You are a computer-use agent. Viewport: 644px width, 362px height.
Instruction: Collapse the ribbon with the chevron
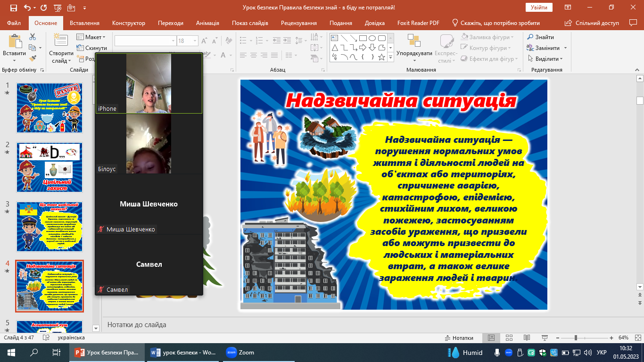(x=636, y=70)
